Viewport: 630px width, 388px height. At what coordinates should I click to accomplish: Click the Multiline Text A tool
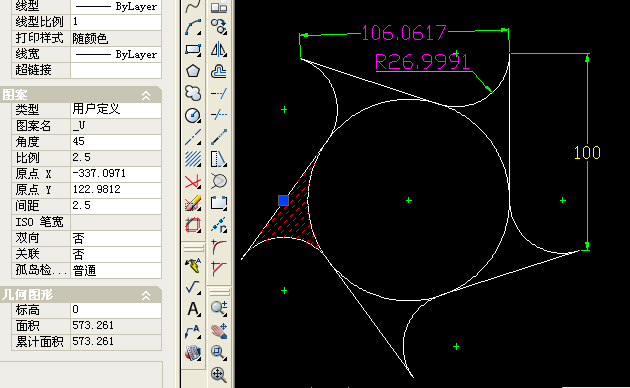pos(193,309)
